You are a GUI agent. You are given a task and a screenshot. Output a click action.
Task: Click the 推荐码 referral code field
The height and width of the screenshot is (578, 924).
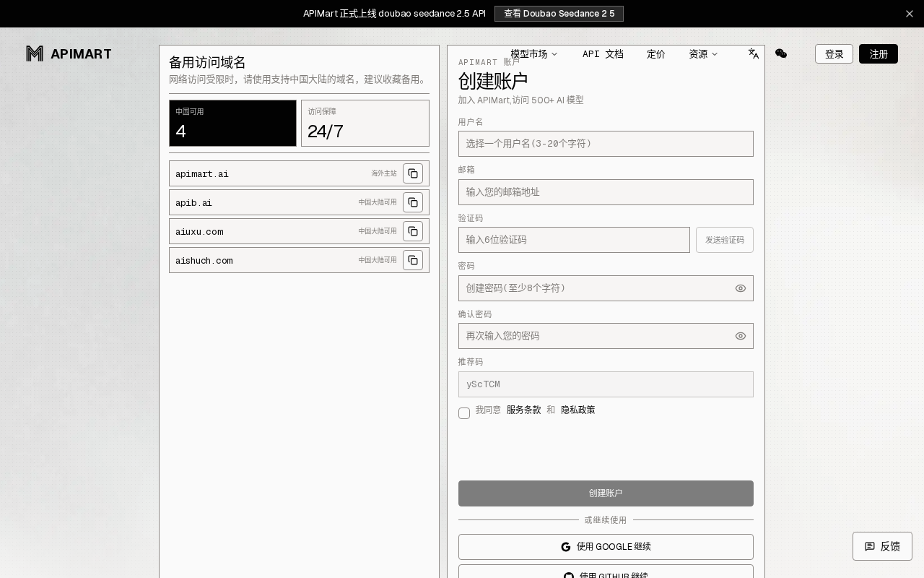606,384
